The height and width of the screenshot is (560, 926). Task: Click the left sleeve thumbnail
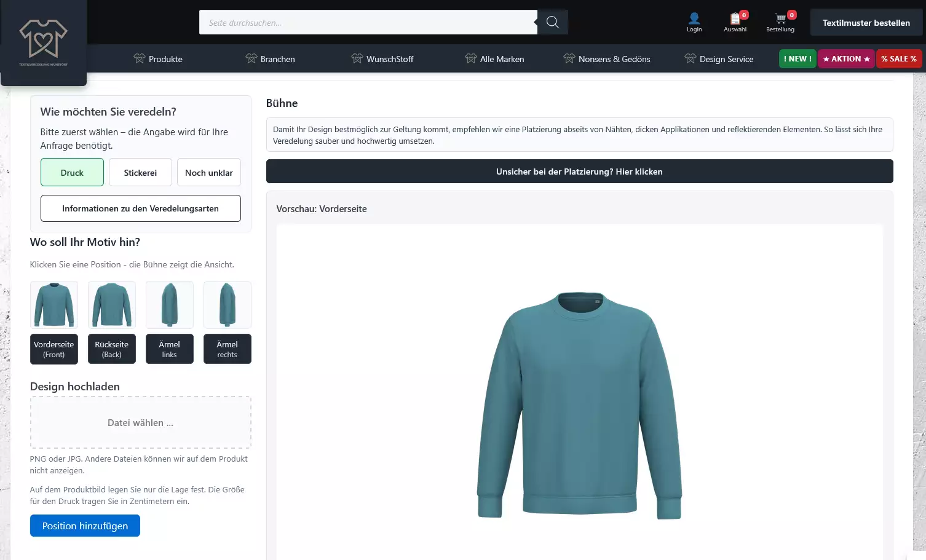pos(170,305)
